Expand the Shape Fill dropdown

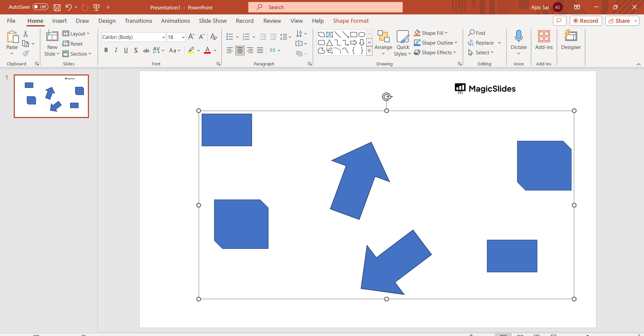point(446,33)
